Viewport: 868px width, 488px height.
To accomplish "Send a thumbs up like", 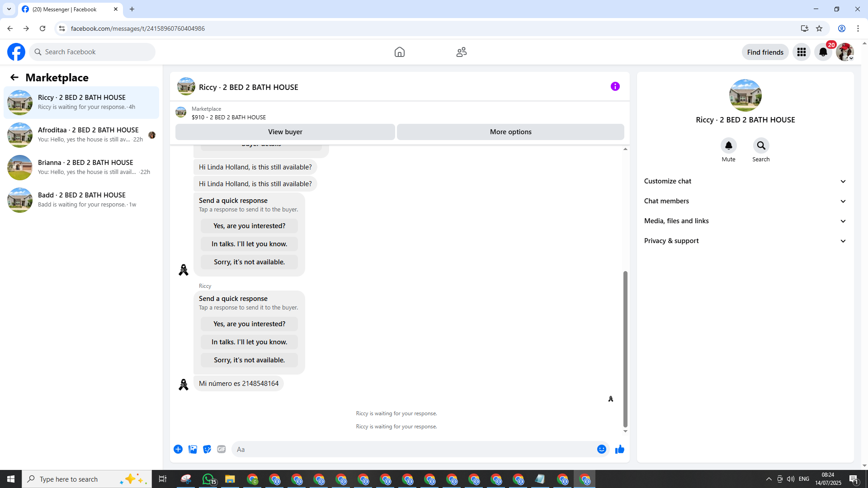I will point(619,449).
